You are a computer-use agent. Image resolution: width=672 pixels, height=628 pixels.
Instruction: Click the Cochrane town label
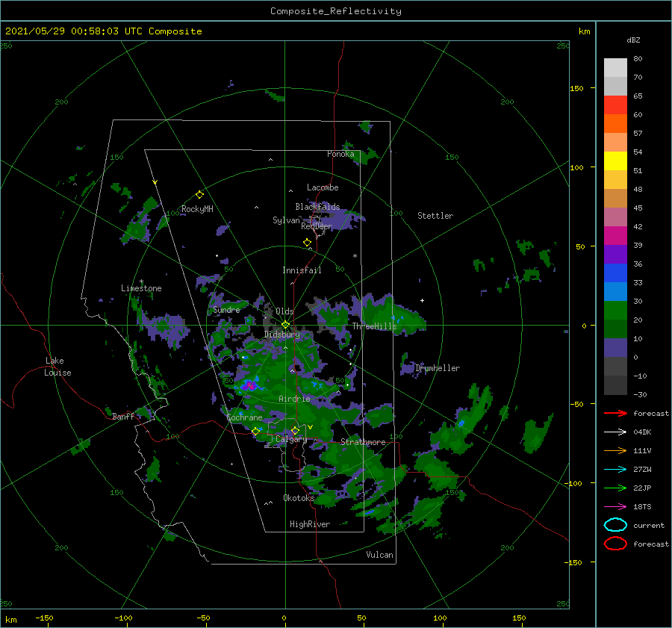point(244,417)
